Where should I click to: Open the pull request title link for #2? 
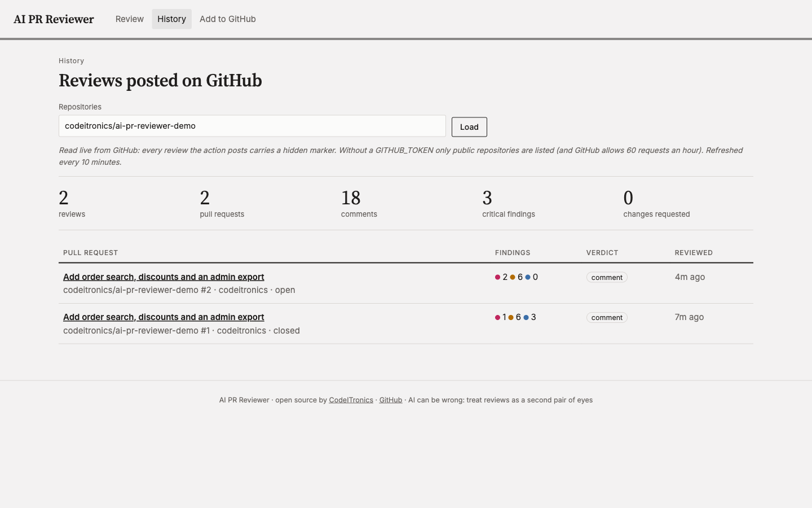[x=164, y=277]
